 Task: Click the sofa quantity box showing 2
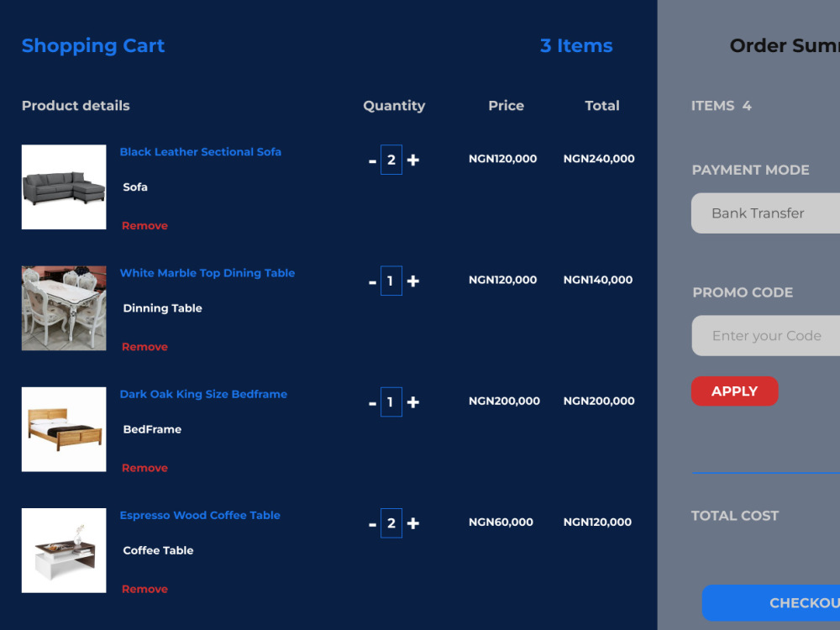[x=391, y=160]
